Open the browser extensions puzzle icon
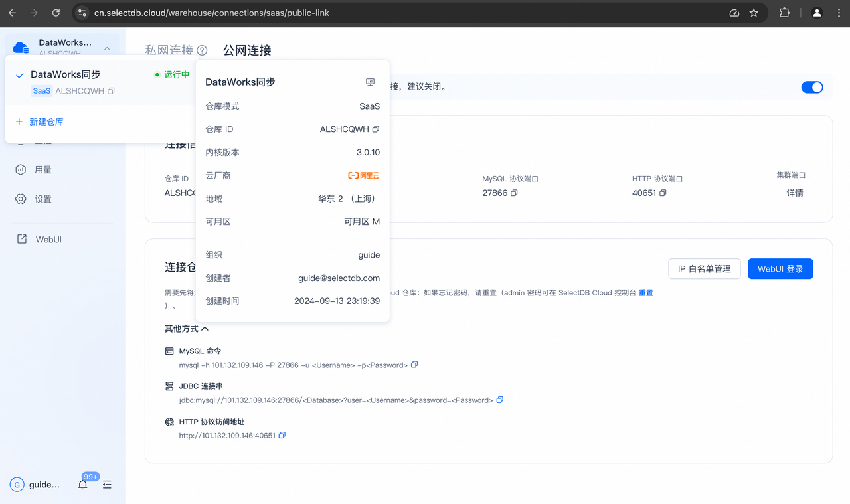 click(x=784, y=13)
